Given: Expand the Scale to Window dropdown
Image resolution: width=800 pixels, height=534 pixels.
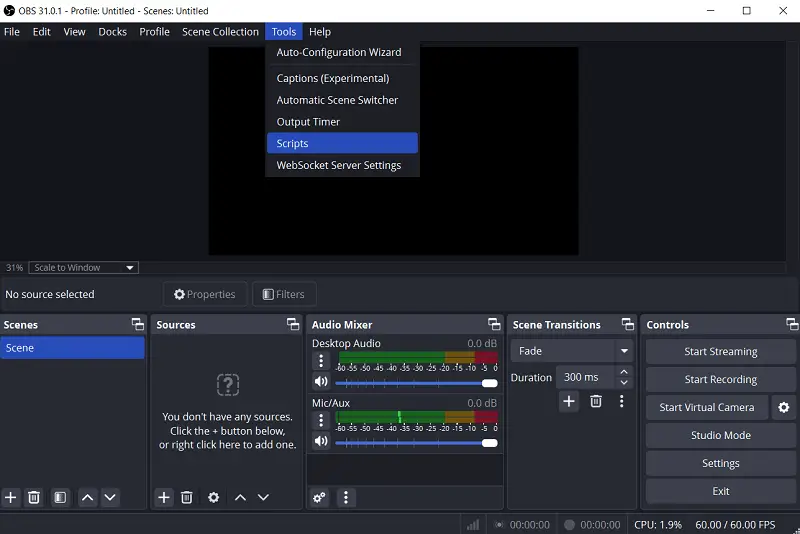Looking at the screenshot, I should click(84, 268).
